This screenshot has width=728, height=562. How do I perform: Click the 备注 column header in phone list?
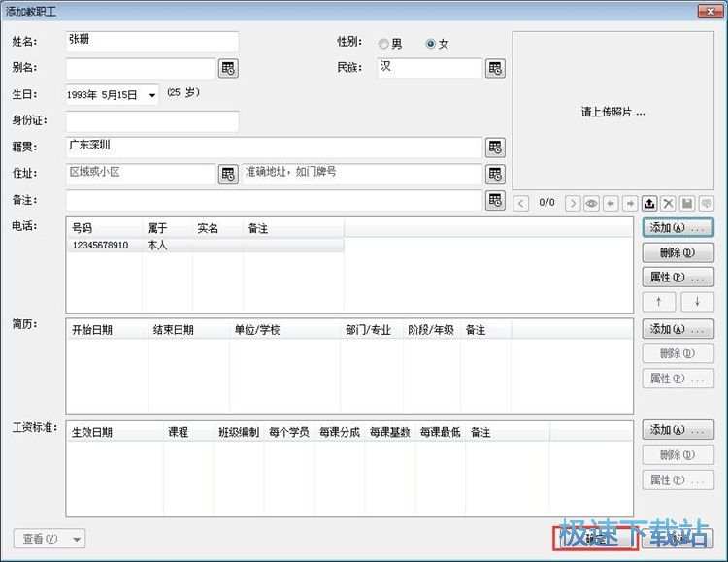[293, 228]
